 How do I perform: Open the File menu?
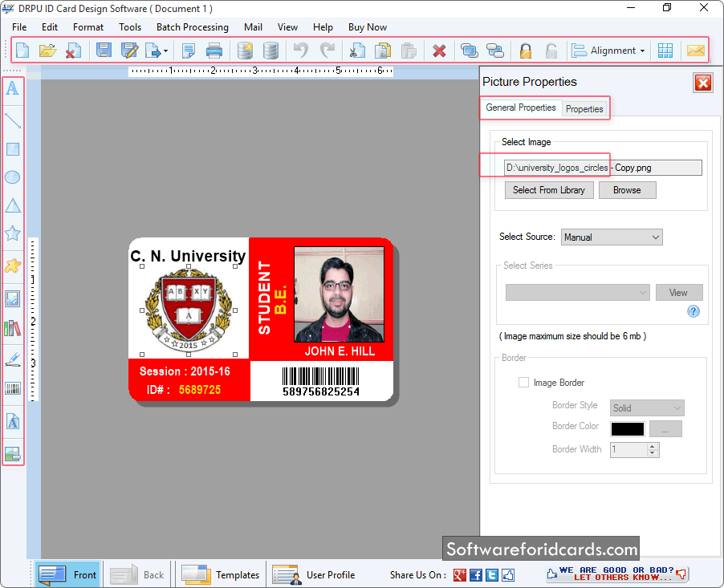[19, 27]
